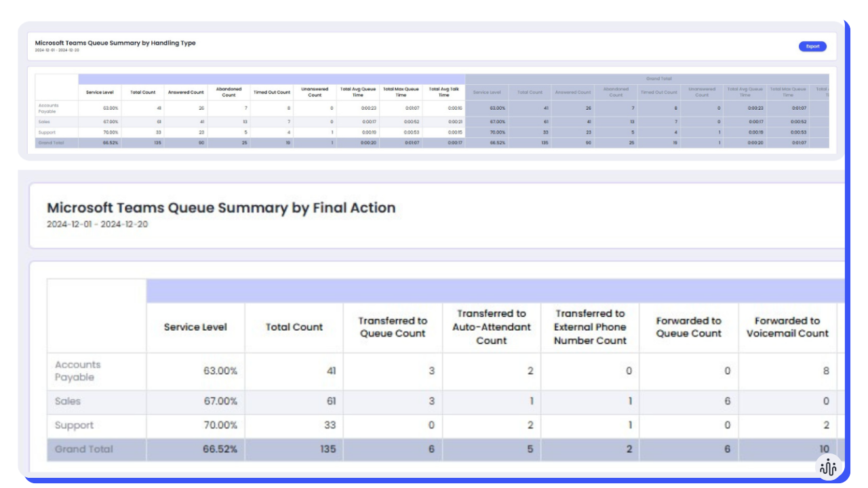Image resolution: width=868 pixels, height=488 pixels.
Task: Select the 'Support' row label in Handling Type table
Action: coord(45,132)
